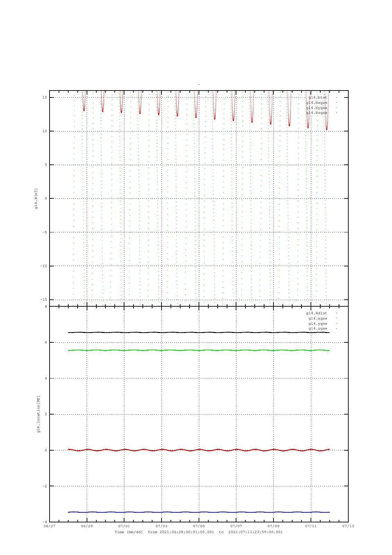Click the -4 tick on the location axis
Screen dimensions: 392x555
click(x=45, y=522)
